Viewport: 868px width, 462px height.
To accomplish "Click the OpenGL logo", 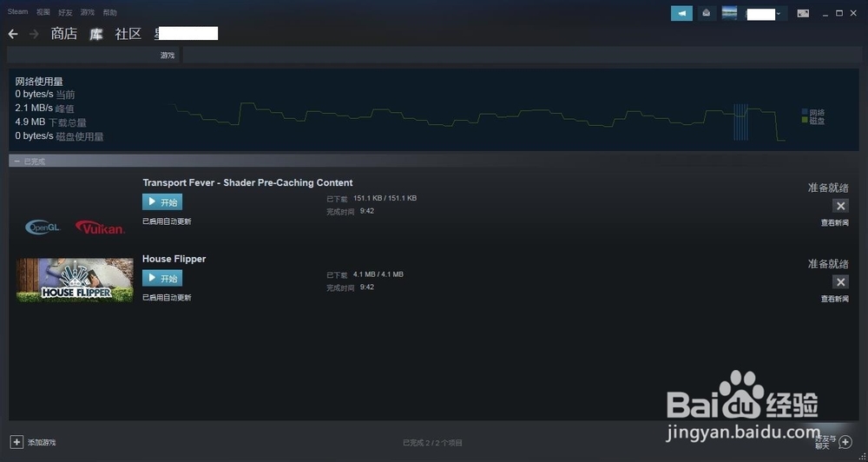I will pyautogui.click(x=43, y=227).
